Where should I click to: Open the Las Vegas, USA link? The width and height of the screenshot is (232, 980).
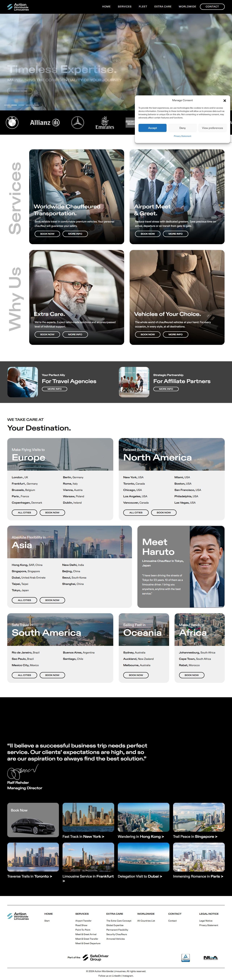coord(185,502)
